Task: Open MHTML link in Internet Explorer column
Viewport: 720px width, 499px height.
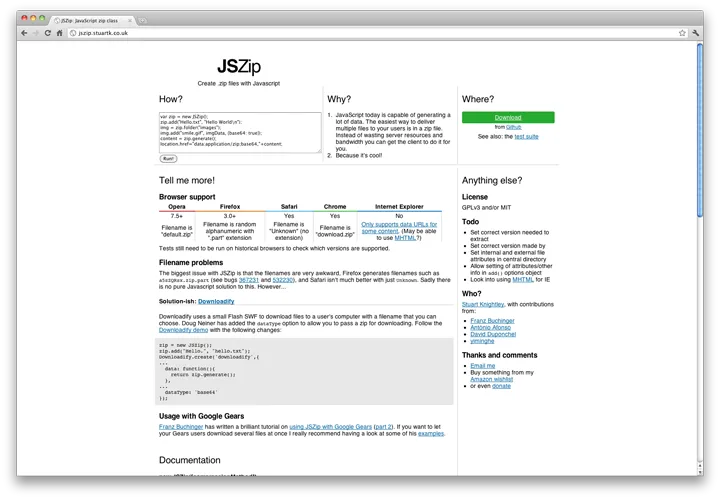Action: pyautogui.click(x=405, y=238)
